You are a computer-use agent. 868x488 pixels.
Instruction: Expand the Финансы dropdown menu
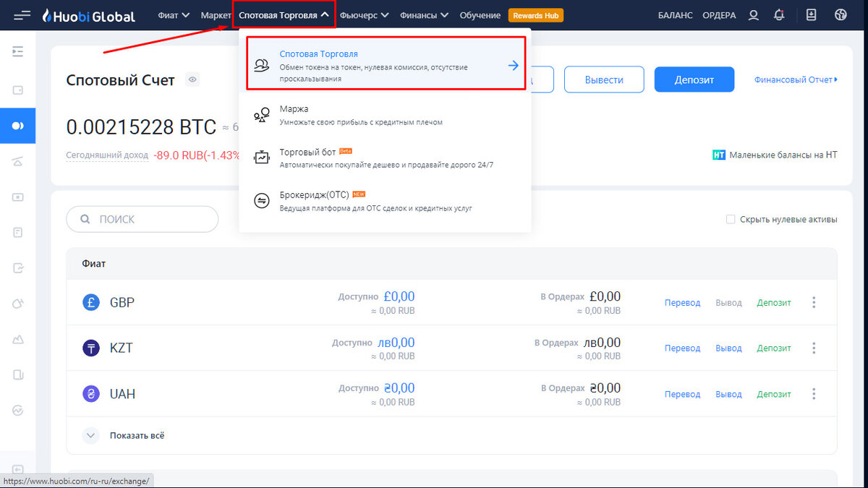[424, 15]
